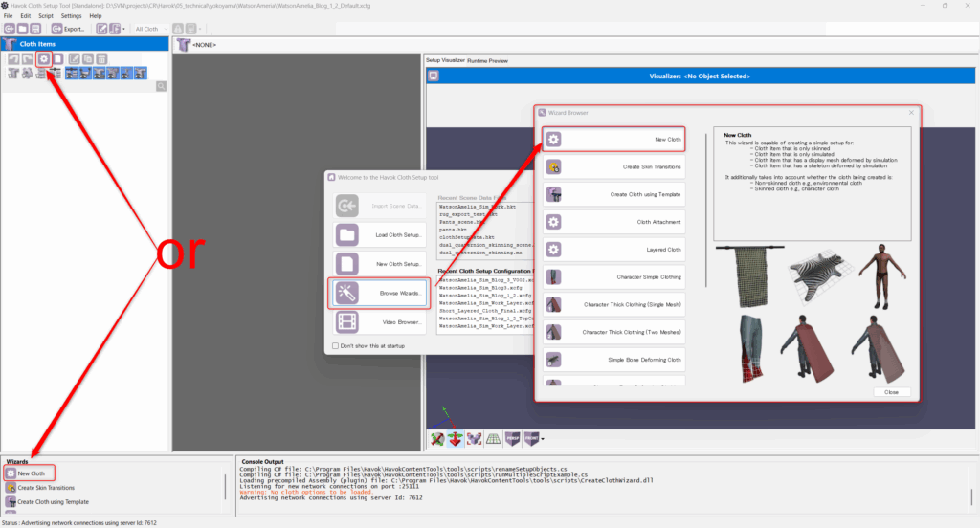This screenshot has height=528, width=980.
Task: Click the frame-all view icon in visualizer toolbar
Action: [x=475, y=439]
